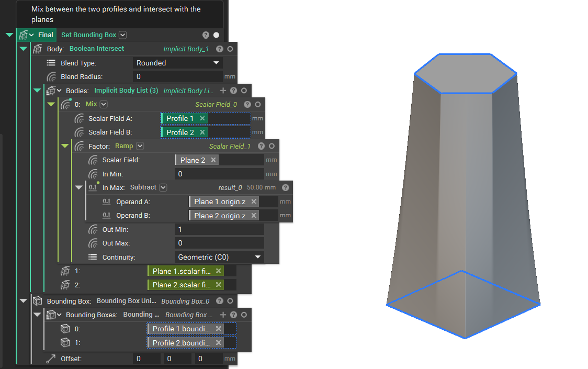Open help for Set Bounding Box block
This screenshot has width=588, height=369.
pyautogui.click(x=206, y=35)
